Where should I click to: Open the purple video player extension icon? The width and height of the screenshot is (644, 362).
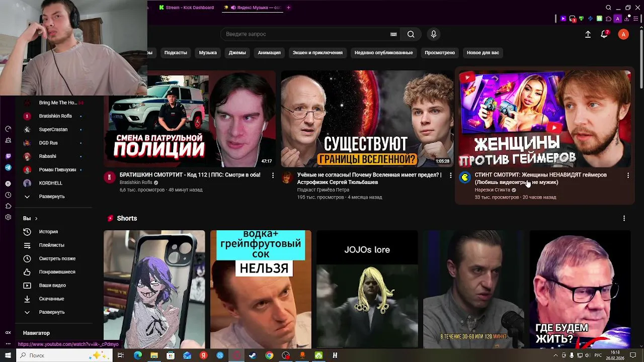pos(563,19)
